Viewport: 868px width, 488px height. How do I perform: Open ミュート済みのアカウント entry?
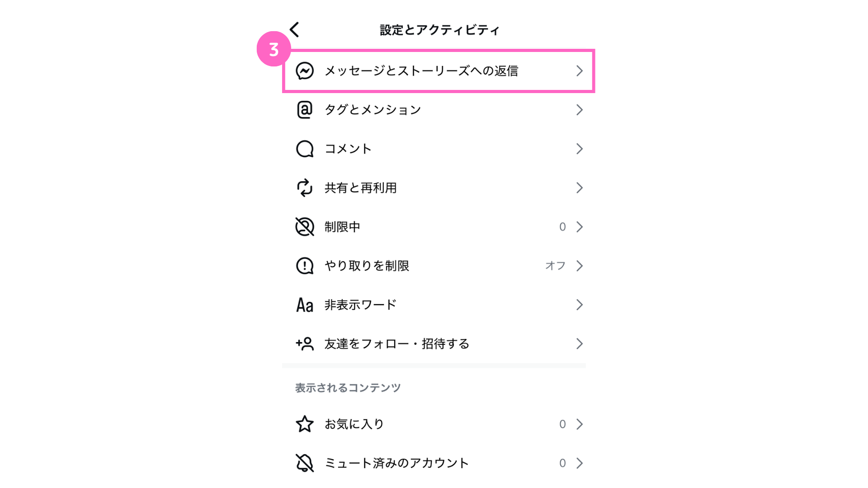coord(439,463)
